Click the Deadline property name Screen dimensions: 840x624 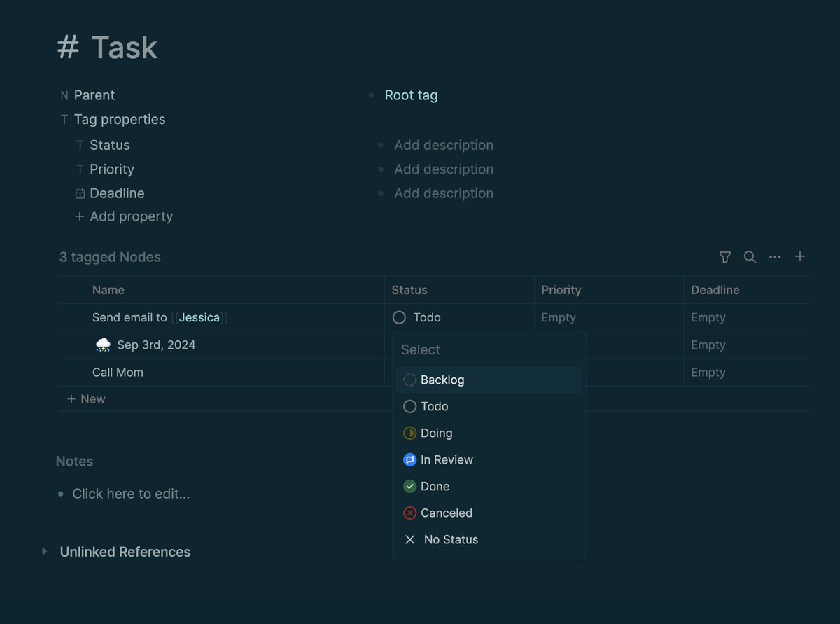pyautogui.click(x=117, y=193)
